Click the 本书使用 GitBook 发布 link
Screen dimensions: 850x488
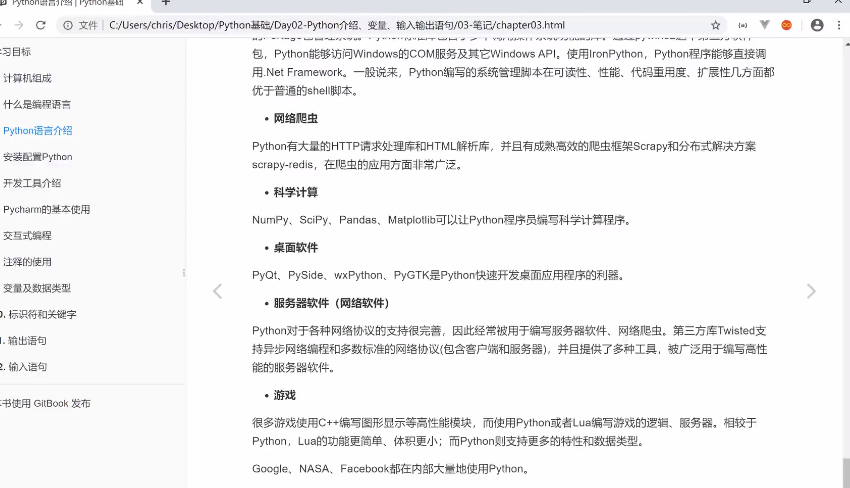[45, 403]
